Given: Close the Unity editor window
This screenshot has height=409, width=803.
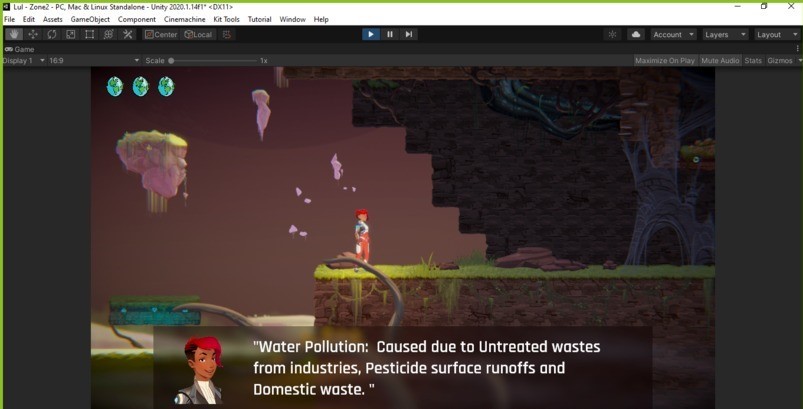Looking at the screenshot, I should pos(790,6).
